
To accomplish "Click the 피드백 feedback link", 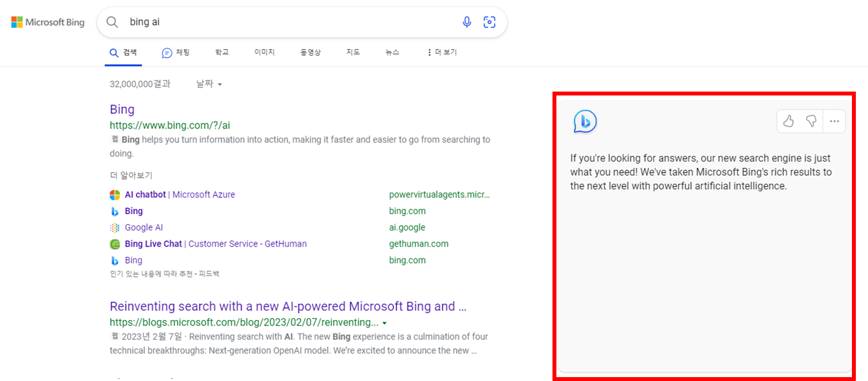I will tap(209, 274).
